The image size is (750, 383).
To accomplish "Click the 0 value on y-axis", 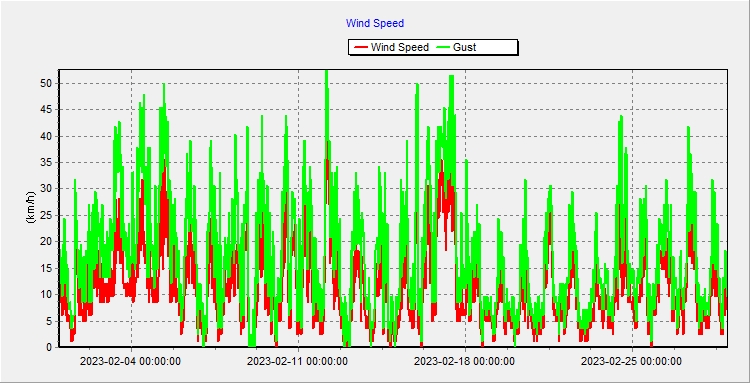I will point(49,347).
